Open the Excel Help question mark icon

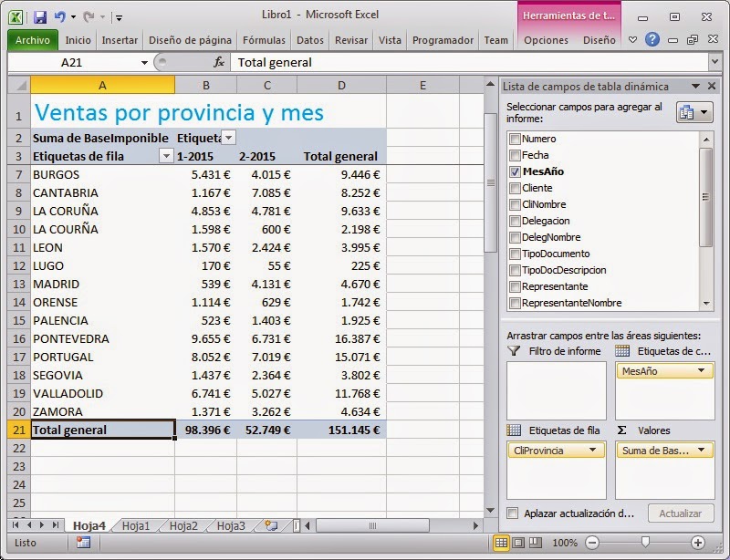tap(652, 40)
